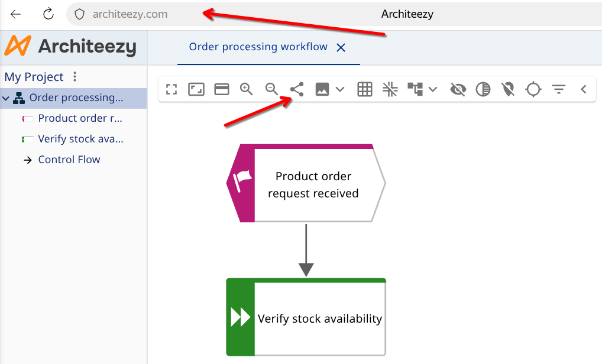602x364 pixels.
Task: Select the Order processing workflow tab
Action: coord(258,47)
